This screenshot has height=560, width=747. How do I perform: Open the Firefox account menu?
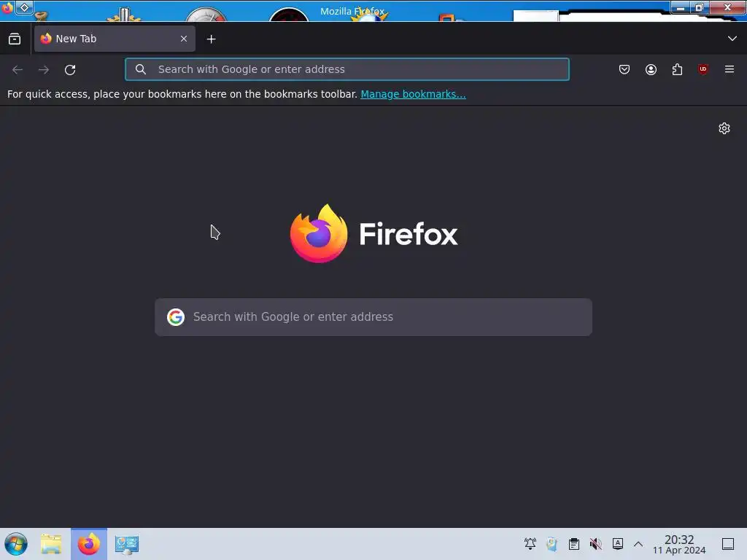coord(651,69)
